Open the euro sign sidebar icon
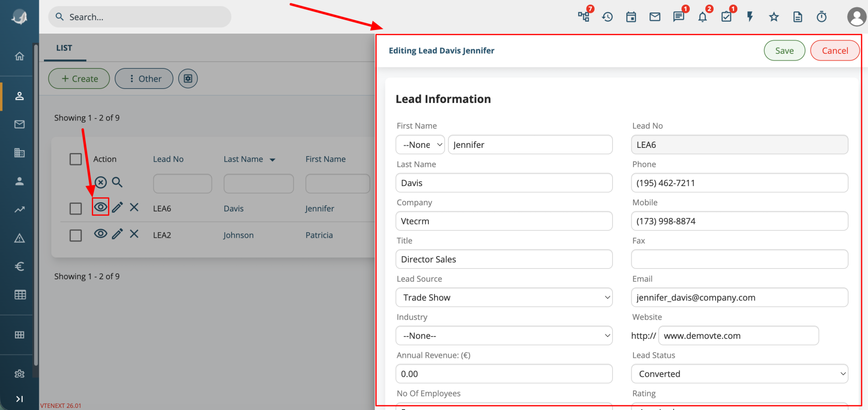 pos(20,267)
